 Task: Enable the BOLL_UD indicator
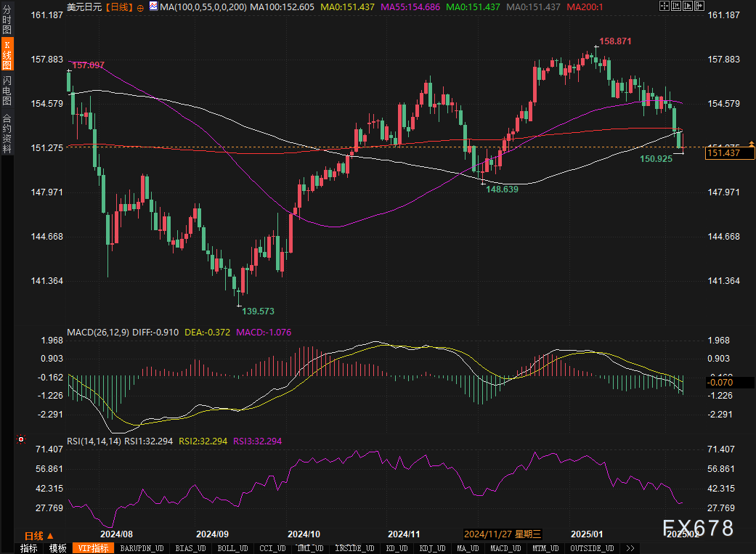232,548
